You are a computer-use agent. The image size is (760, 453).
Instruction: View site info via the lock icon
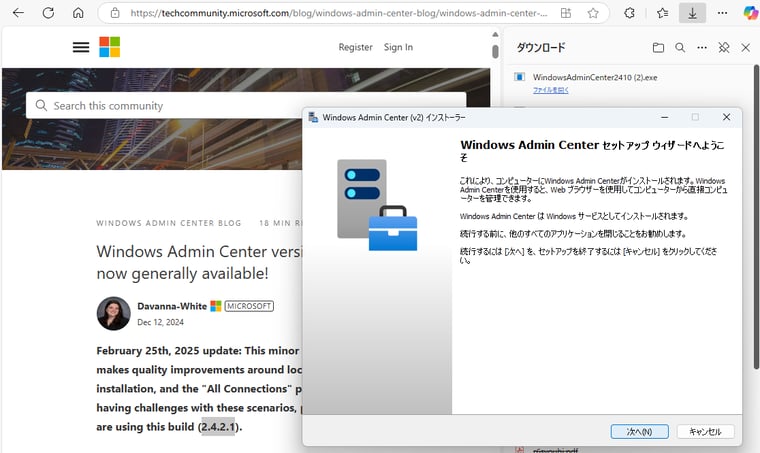[x=115, y=13]
